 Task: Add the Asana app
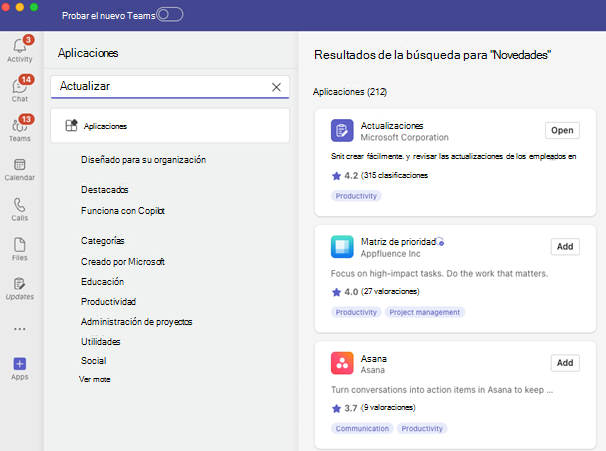[565, 363]
